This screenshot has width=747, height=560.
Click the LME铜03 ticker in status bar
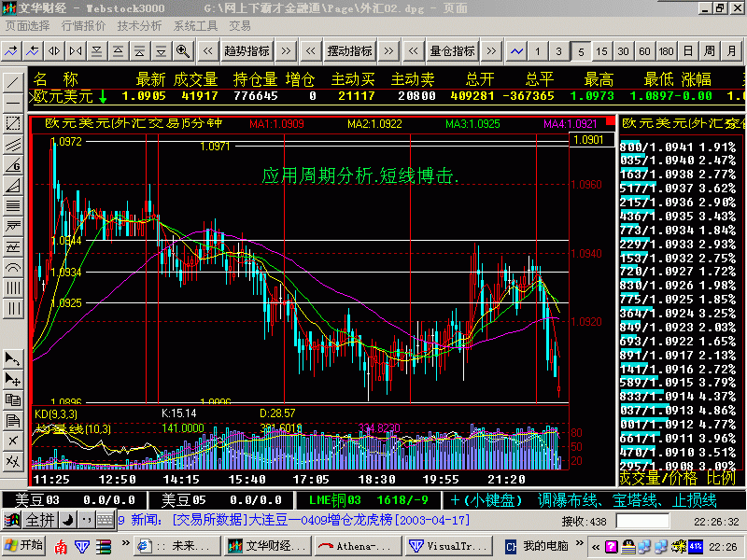pos(368,500)
